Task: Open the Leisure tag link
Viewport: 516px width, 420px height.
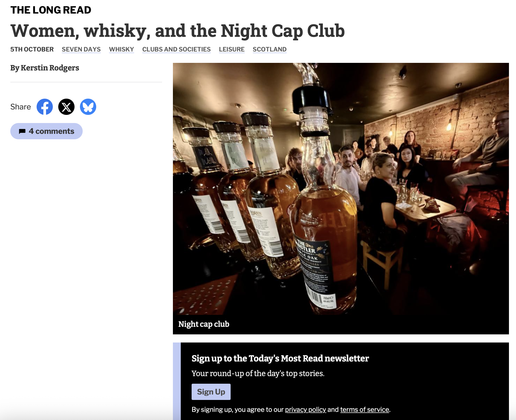Action: [x=232, y=49]
